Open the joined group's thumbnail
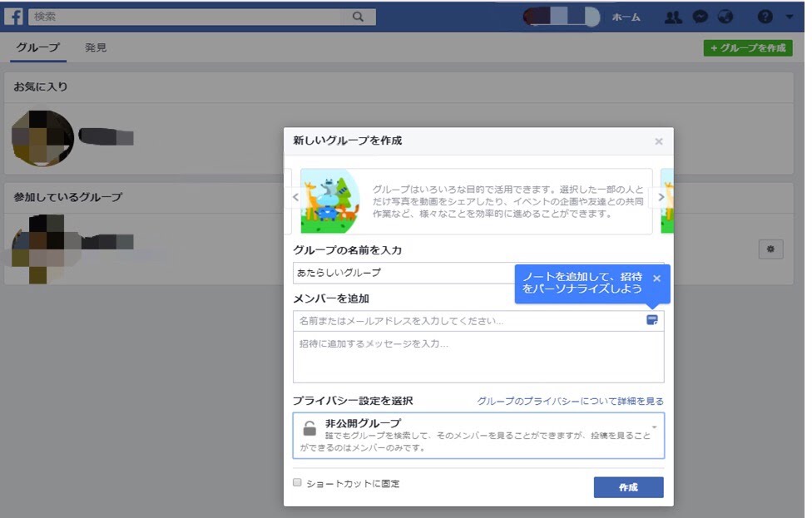Viewport: 812px width, 518px height. (x=44, y=249)
